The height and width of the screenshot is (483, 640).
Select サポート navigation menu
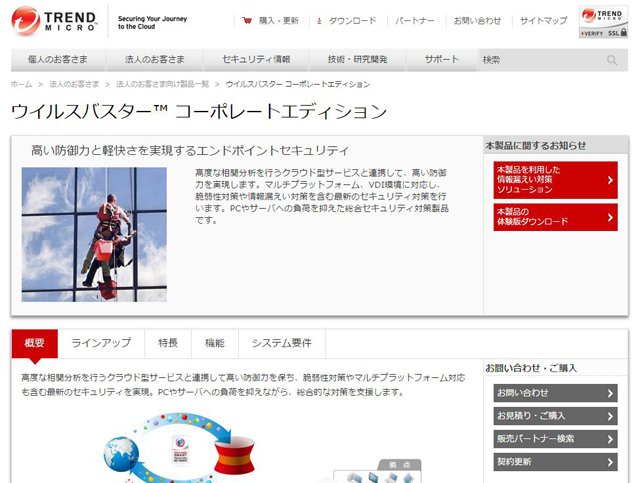(x=442, y=60)
